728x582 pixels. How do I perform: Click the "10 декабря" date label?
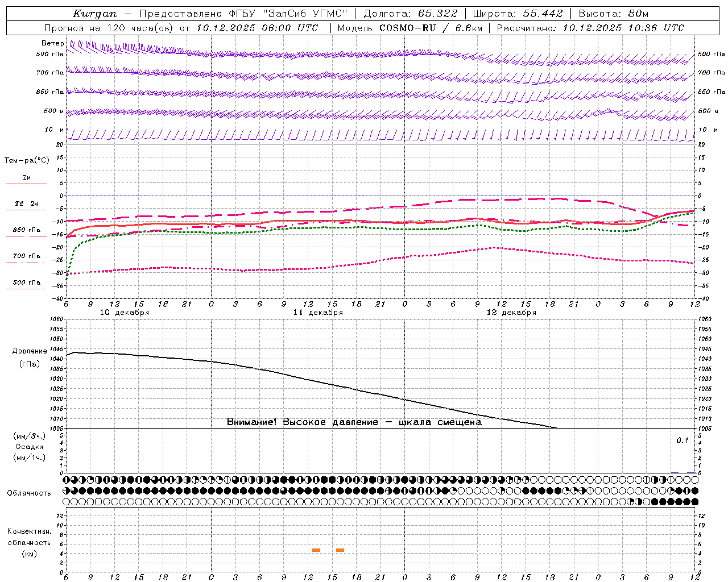point(125,313)
